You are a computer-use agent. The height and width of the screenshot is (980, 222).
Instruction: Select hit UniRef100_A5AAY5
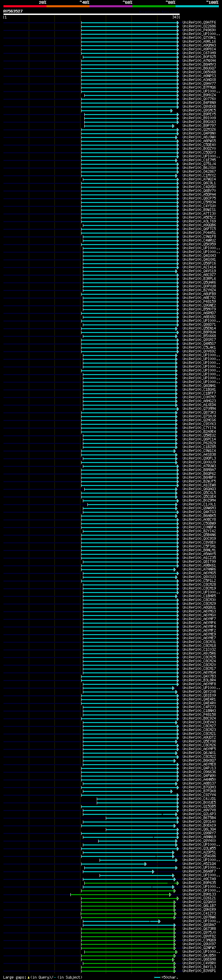click(x=199, y=554)
